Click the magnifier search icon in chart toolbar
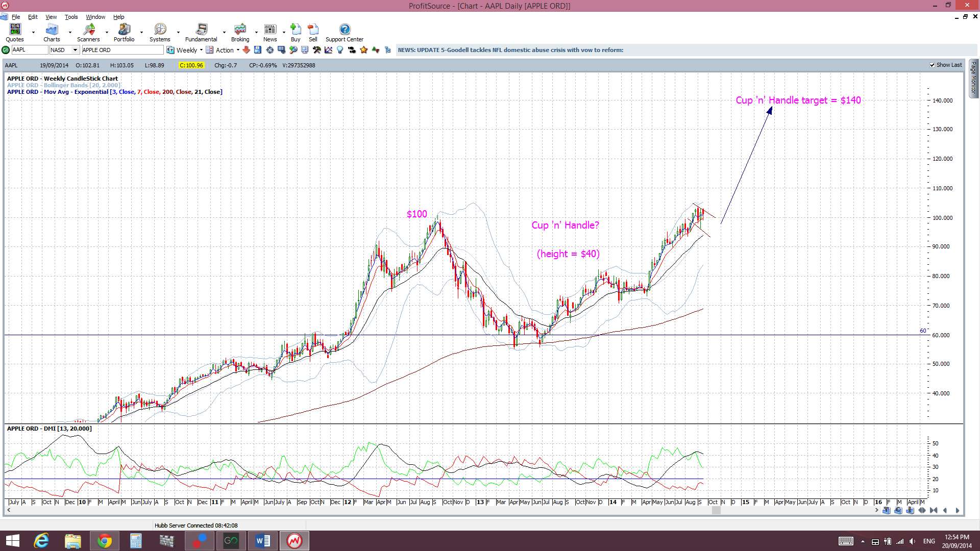Screen dimensions: 980x551 pyautogui.click(x=293, y=50)
